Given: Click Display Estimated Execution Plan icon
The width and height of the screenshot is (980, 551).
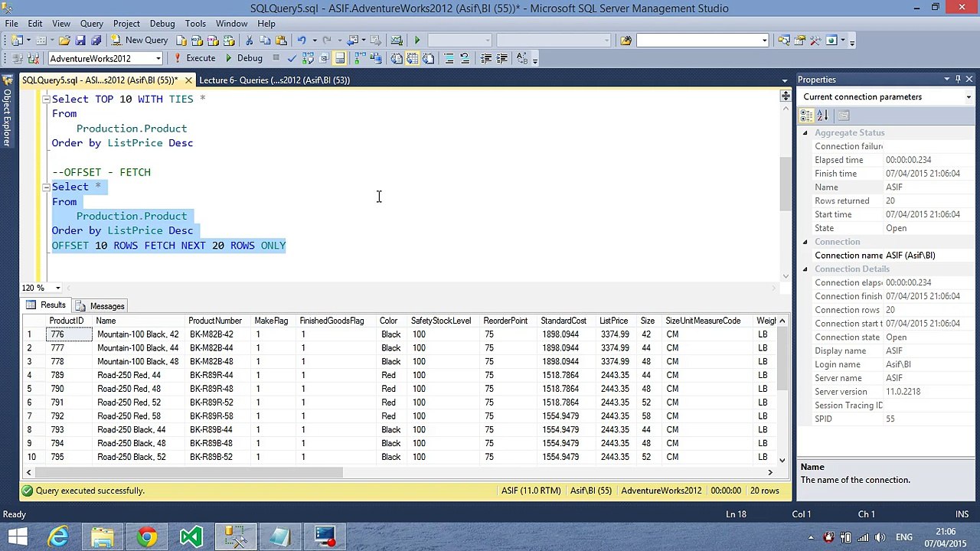Looking at the screenshot, I should (x=308, y=58).
